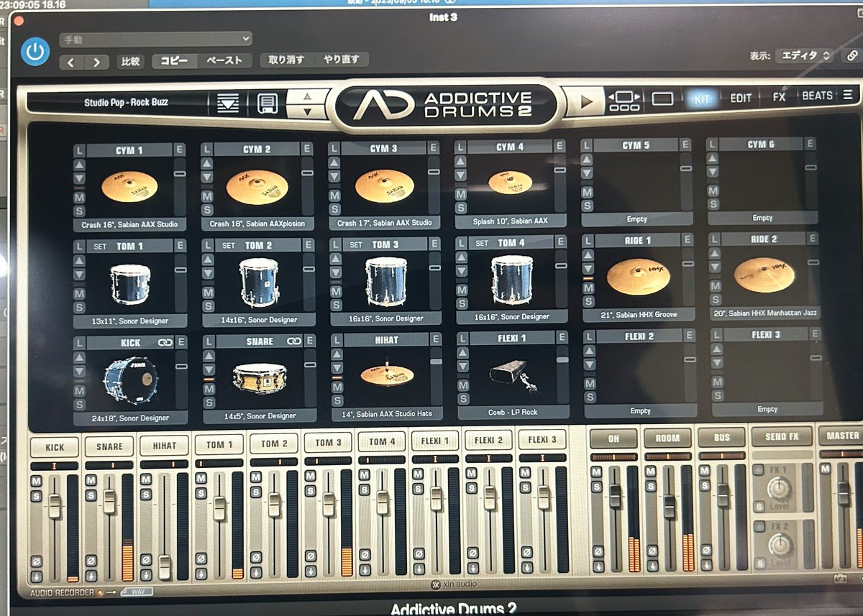Click the 比較 compare button
Image resolution: width=863 pixels, height=616 pixels.
click(x=131, y=62)
